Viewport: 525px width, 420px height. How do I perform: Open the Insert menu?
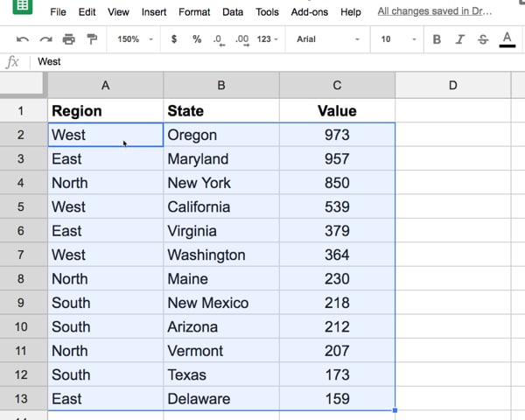pyautogui.click(x=154, y=12)
